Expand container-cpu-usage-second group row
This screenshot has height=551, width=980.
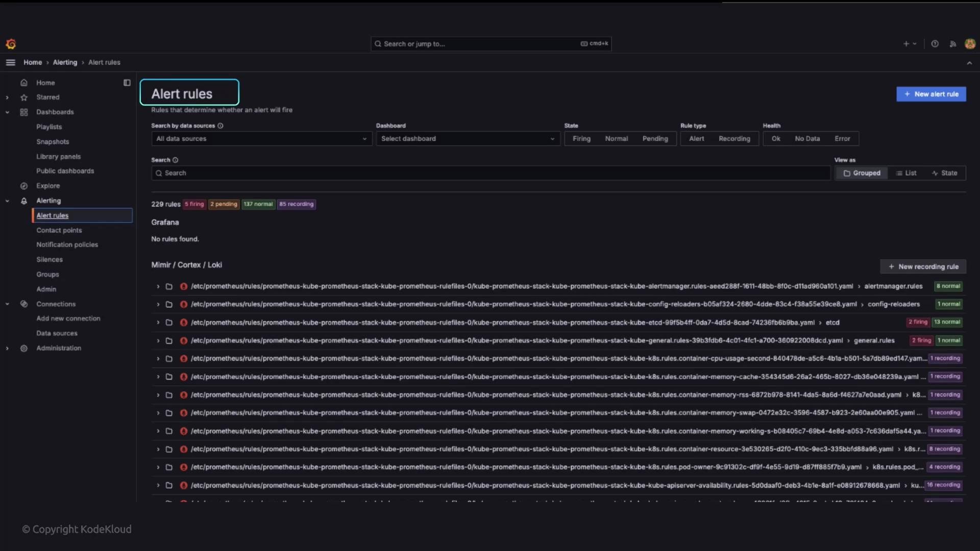158,359
